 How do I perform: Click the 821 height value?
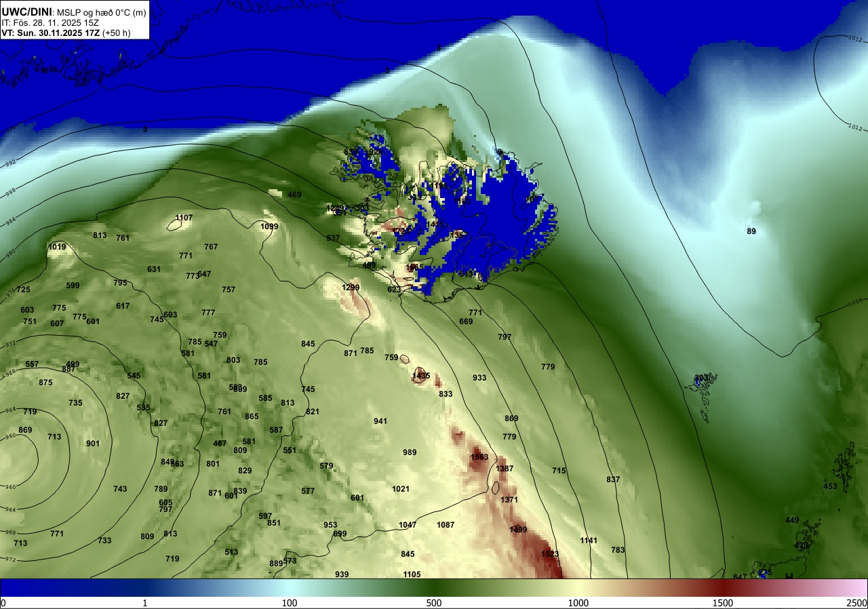(313, 412)
